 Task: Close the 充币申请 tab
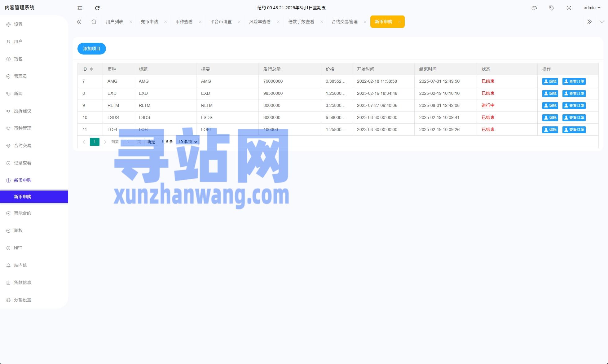tap(166, 22)
